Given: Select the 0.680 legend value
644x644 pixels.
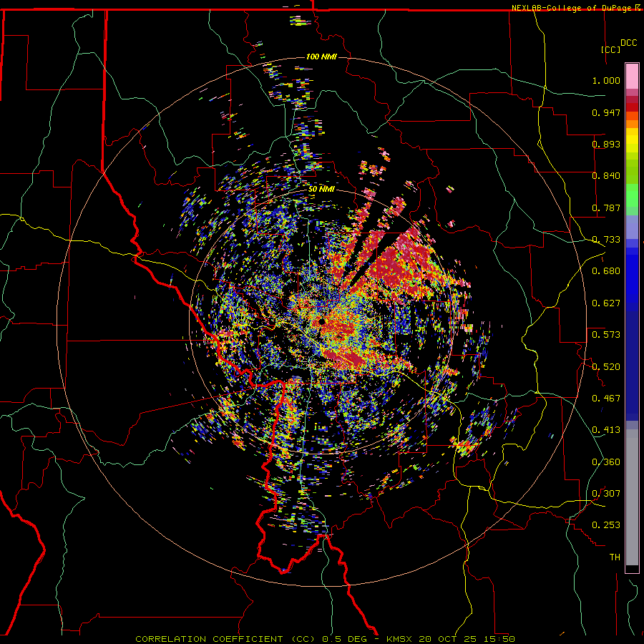Looking at the screenshot, I should (x=606, y=271).
